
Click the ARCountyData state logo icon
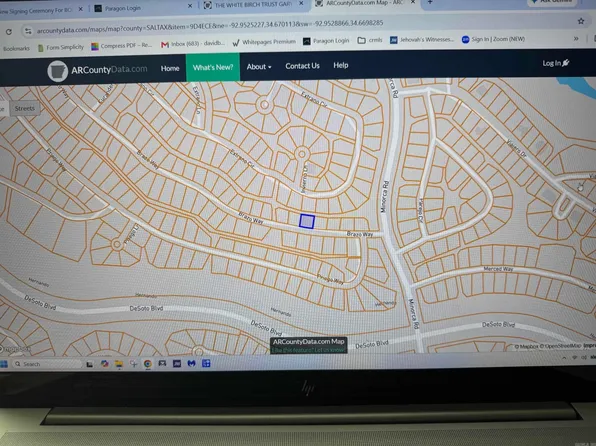[x=57, y=71]
